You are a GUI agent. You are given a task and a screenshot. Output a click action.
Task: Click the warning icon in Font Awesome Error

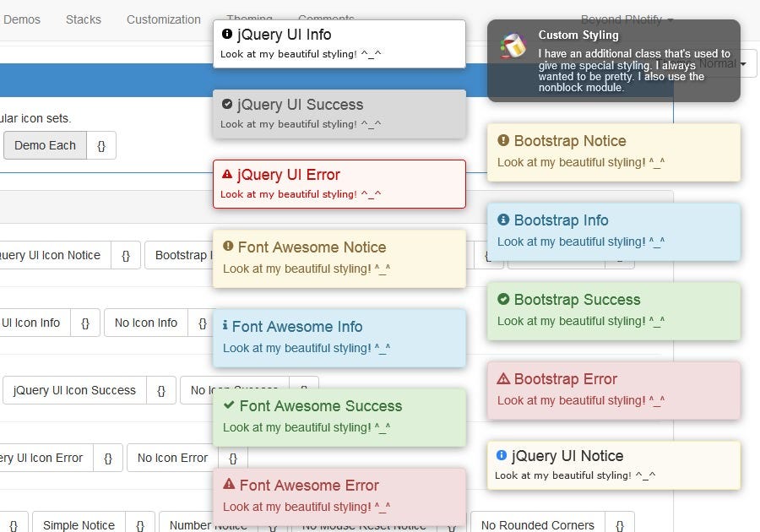(229, 486)
